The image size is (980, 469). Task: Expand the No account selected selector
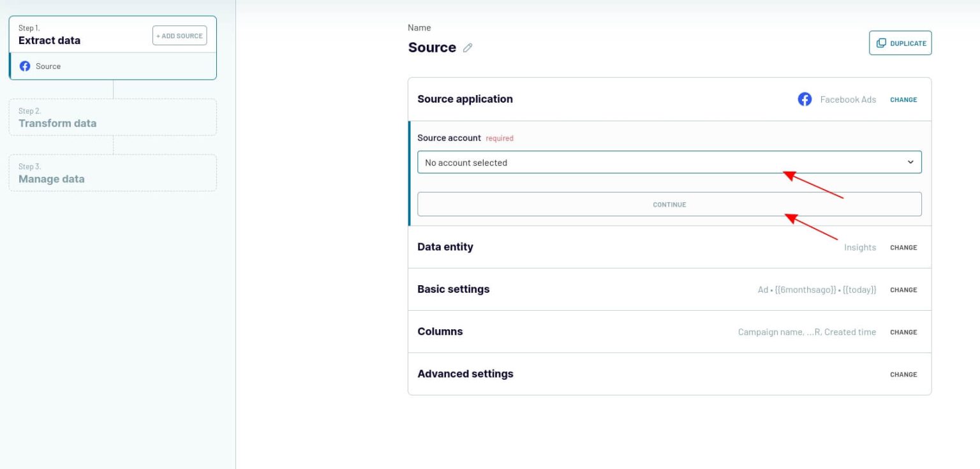669,162
